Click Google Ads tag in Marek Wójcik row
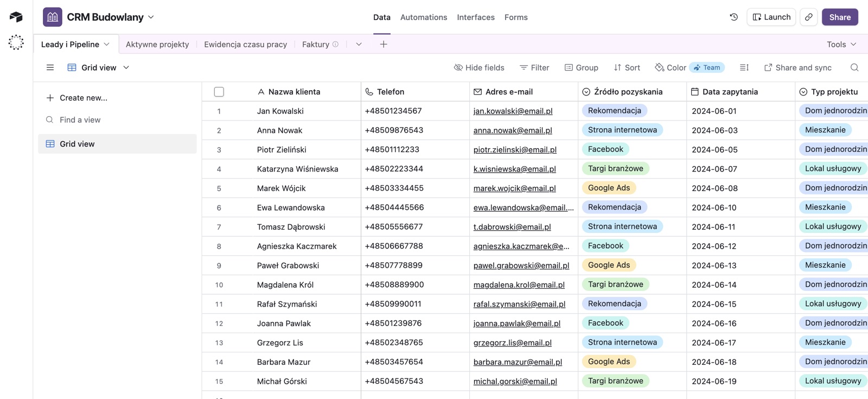868x399 pixels. (609, 188)
